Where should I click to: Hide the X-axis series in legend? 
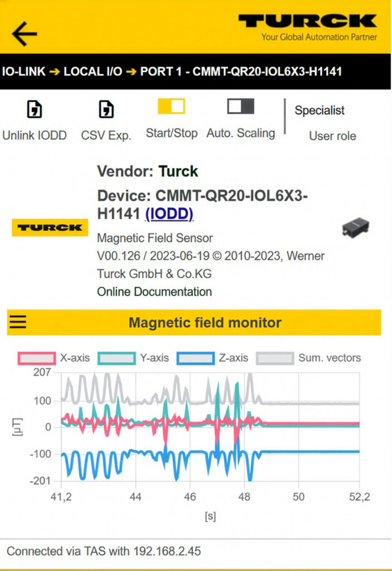pos(37,358)
